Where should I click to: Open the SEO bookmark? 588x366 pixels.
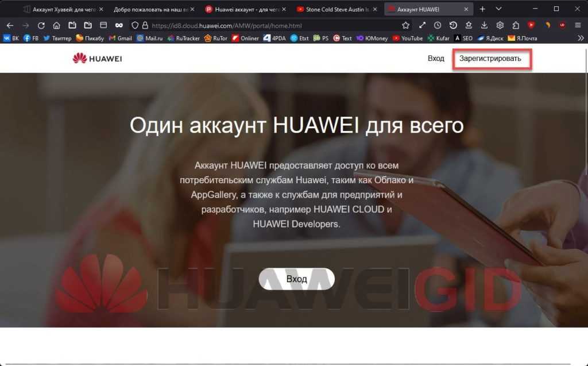tap(463, 38)
